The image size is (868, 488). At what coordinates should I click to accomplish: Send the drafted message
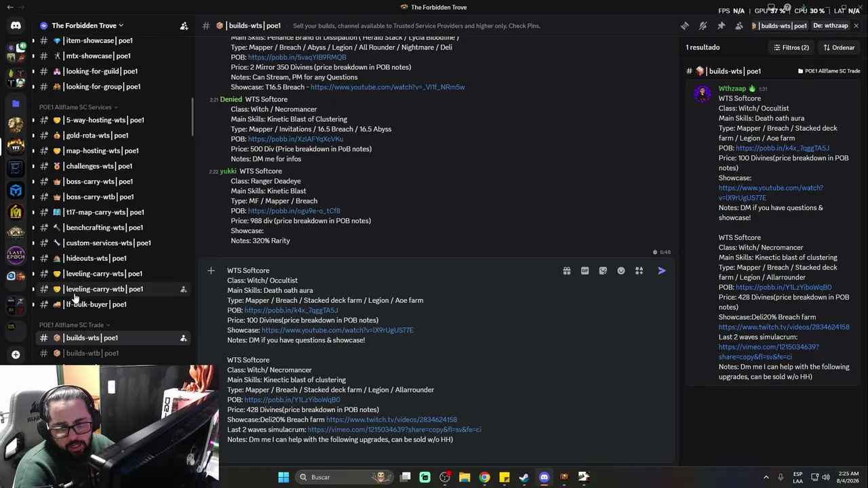pyautogui.click(x=662, y=271)
